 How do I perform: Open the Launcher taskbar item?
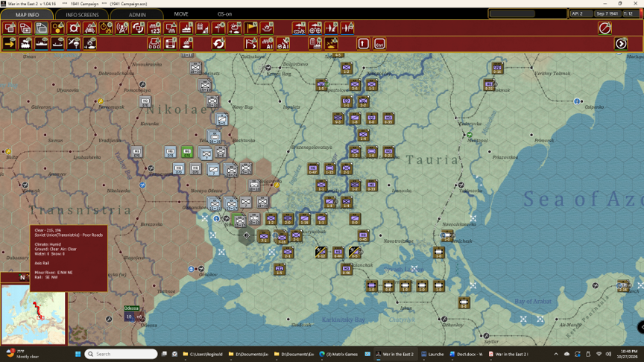(432, 354)
